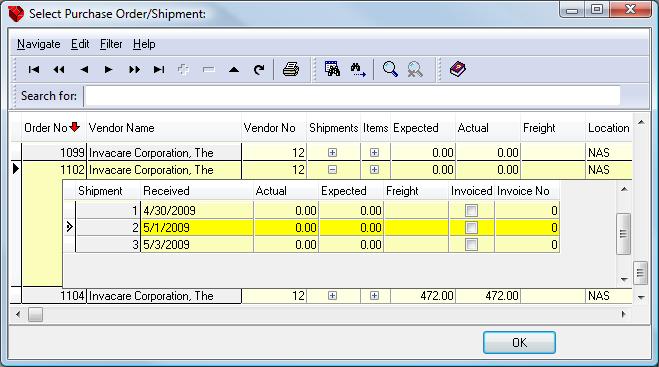Expand Items for order 1104

374,296
